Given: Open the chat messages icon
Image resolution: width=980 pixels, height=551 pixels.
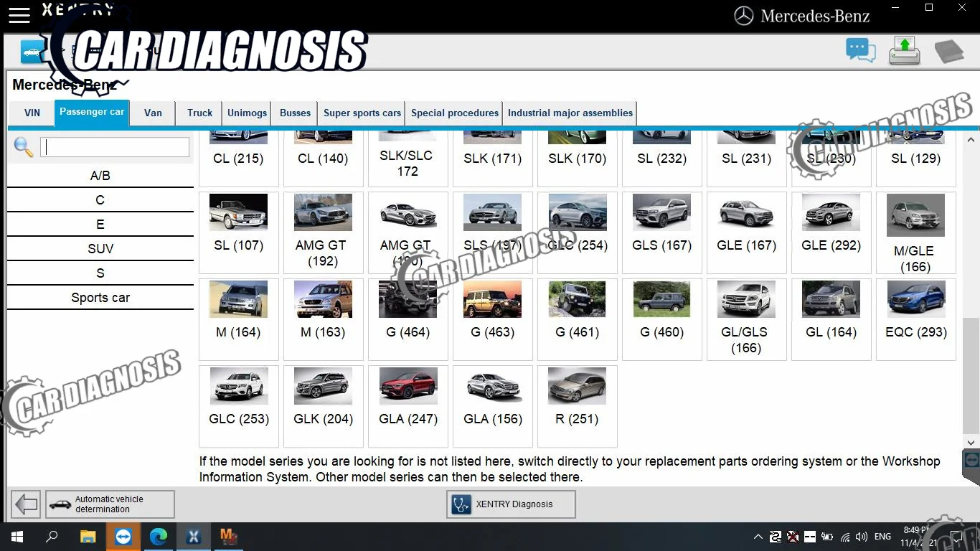Looking at the screenshot, I should click(861, 51).
